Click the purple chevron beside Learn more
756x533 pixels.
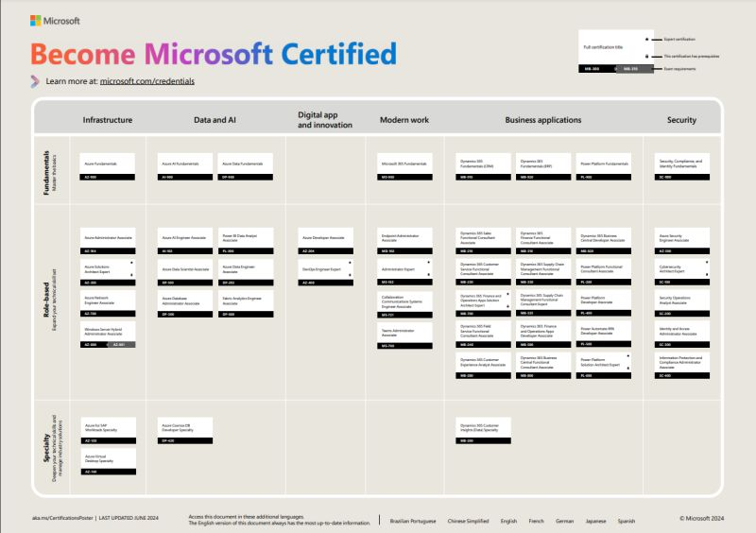[x=35, y=81]
